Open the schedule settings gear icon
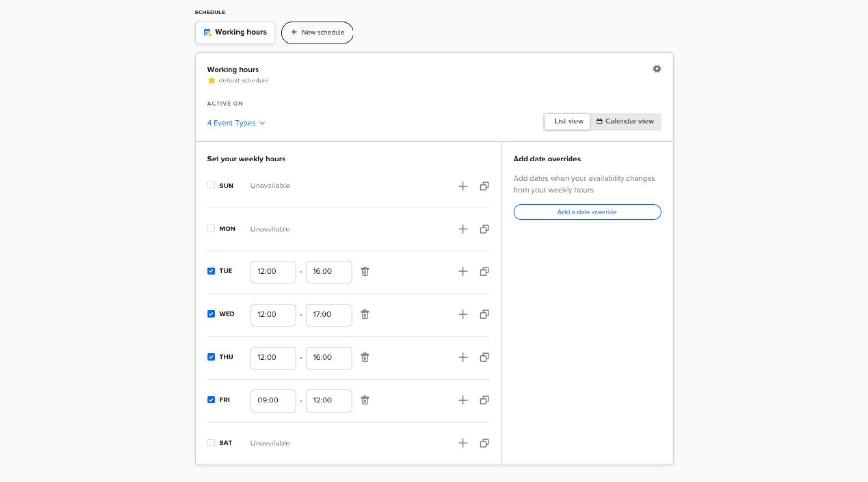Screen dimensions: 868x482 pos(656,69)
